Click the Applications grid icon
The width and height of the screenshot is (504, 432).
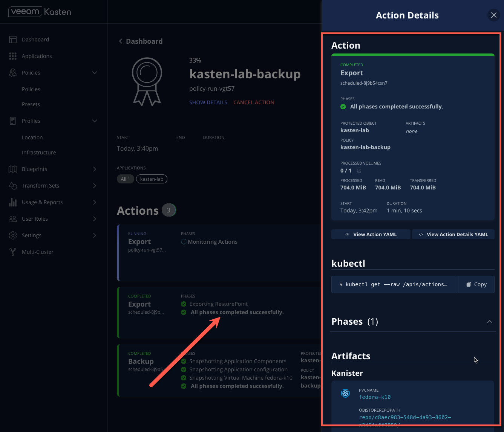pyautogui.click(x=13, y=56)
